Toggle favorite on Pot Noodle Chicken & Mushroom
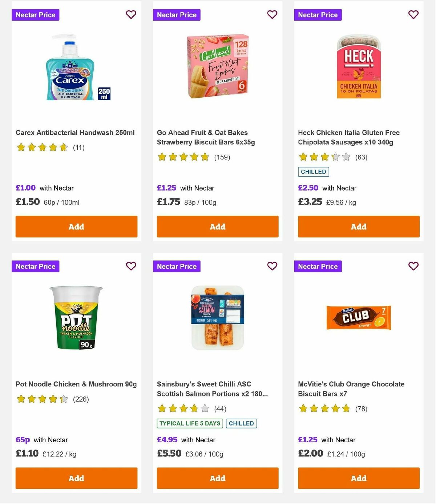Screen dimensions: 436x504 [x=131, y=266]
